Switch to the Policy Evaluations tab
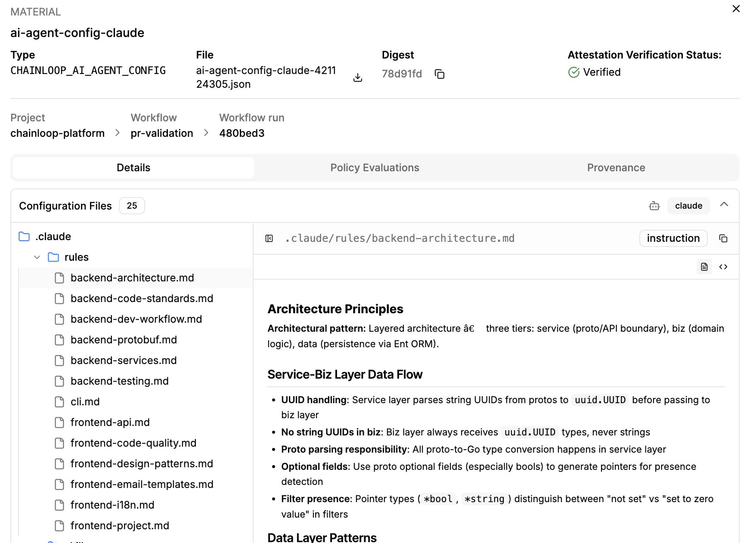Image resolution: width=756 pixels, height=543 pixels. [x=374, y=168]
